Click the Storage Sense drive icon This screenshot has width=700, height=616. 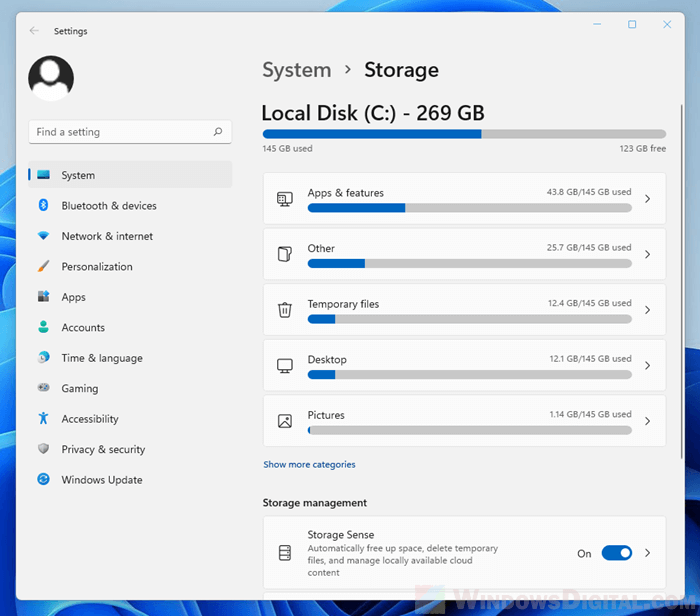click(285, 553)
